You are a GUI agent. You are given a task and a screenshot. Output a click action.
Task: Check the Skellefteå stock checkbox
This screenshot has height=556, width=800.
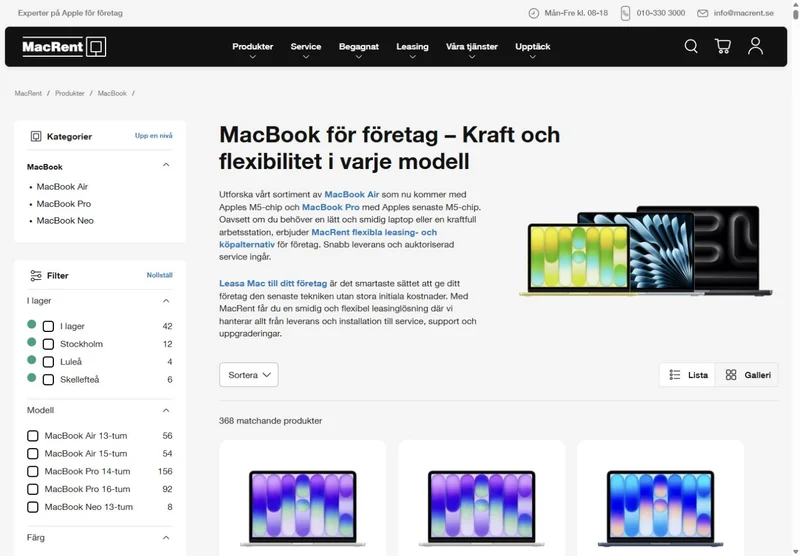[48, 380]
